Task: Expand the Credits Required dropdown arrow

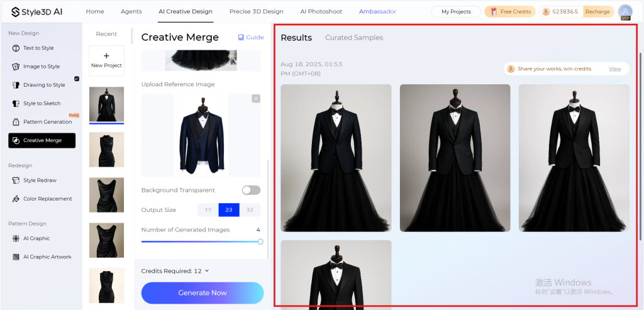Action: pos(206,271)
